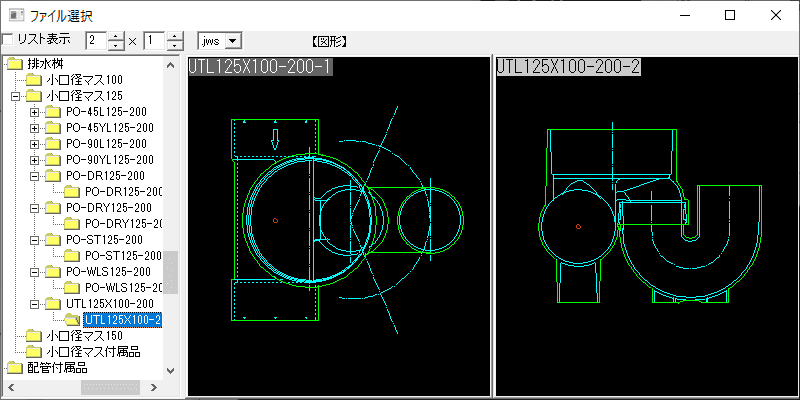Screen dimensions: 800x400
Task: Click the 【図形】 label
Action: click(329, 41)
